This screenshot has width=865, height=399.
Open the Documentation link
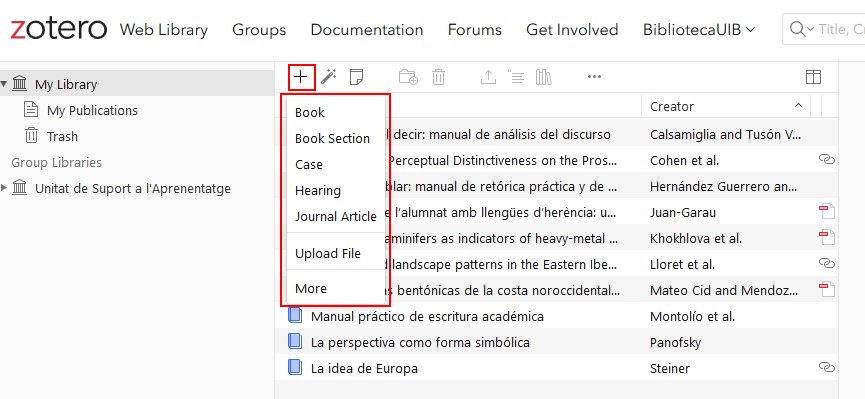click(367, 29)
